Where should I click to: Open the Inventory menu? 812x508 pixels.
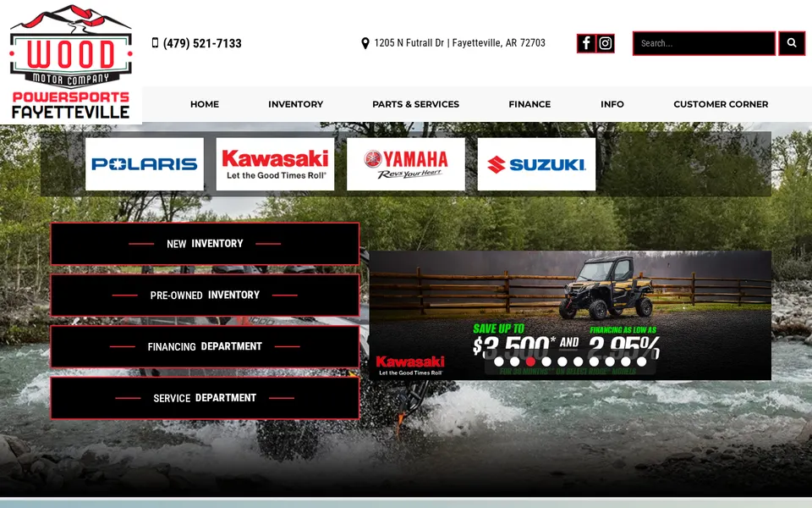(296, 104)
